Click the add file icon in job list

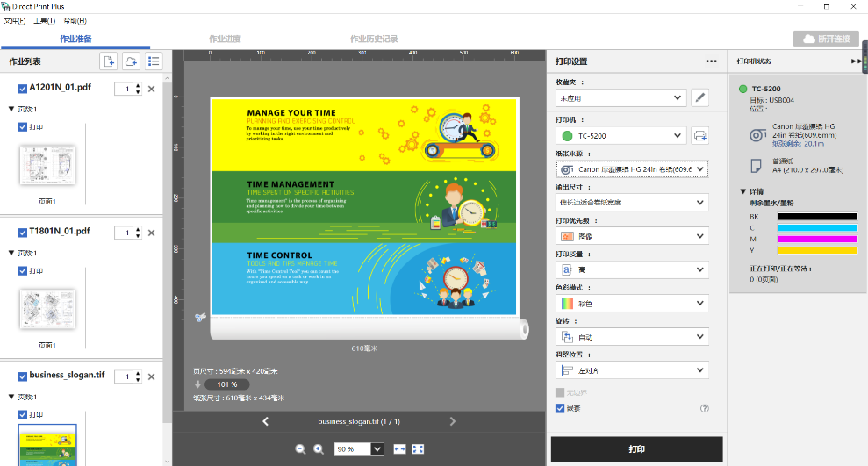[x=109, y=61]
